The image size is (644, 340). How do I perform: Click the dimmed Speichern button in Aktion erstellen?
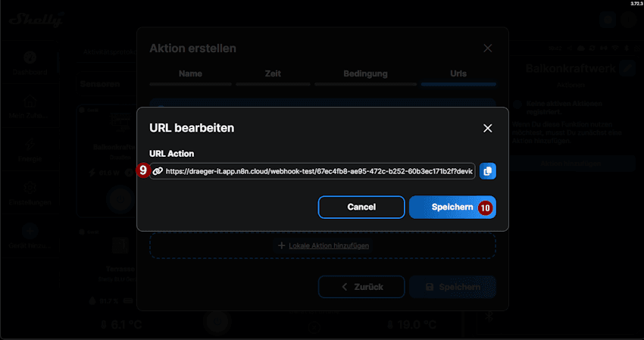pos(452,287)
